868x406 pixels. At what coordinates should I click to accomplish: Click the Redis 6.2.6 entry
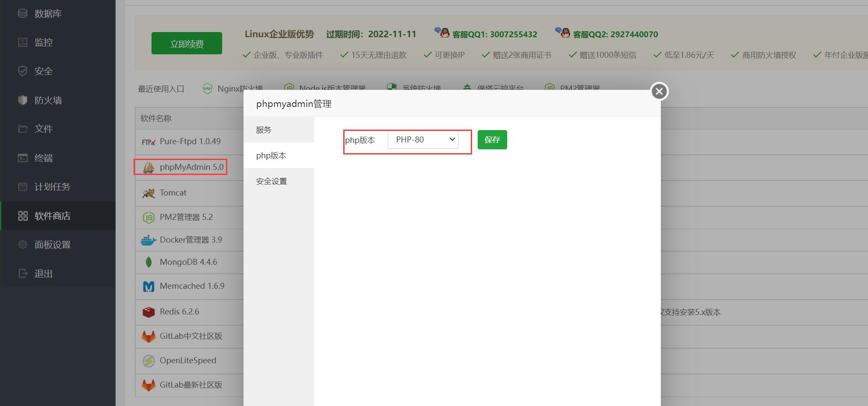pos(179,312)
